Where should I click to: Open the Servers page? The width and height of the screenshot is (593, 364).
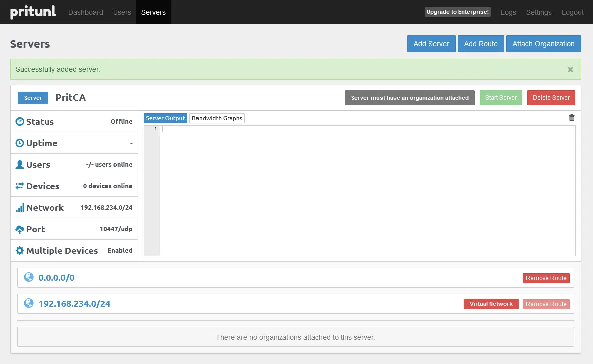point(153,12)
